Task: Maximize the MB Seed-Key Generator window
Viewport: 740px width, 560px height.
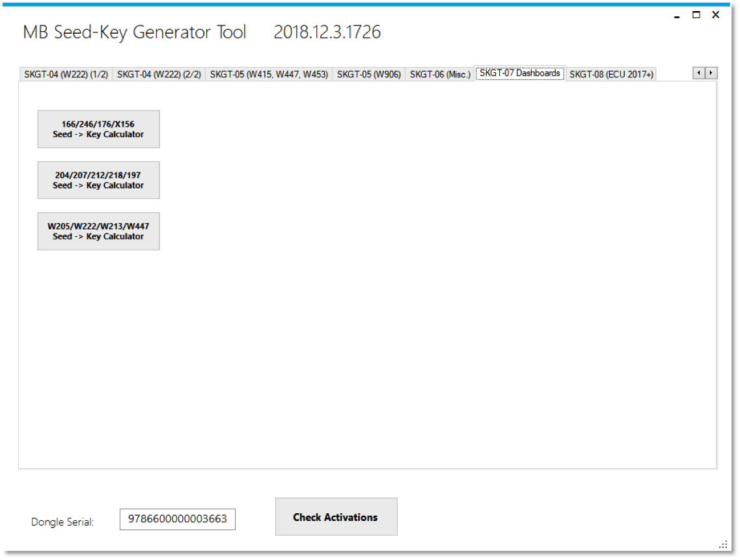Action: [x=696, y=15]
